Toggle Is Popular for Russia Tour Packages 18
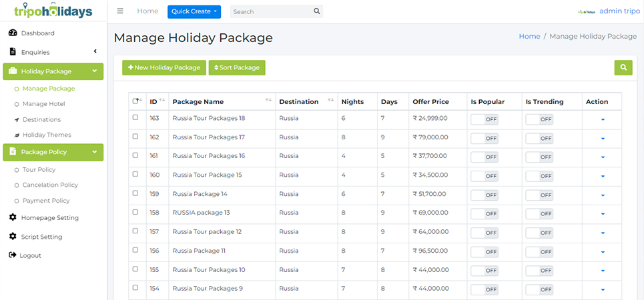This screenshot has width=644, height=300. (485, 119)
